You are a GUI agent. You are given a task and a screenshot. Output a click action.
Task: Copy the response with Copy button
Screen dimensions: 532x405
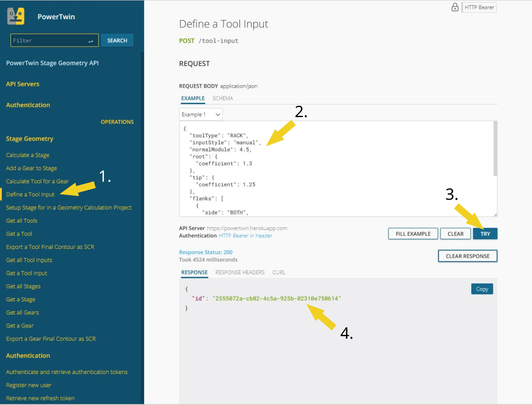click(x=482, y=289)
